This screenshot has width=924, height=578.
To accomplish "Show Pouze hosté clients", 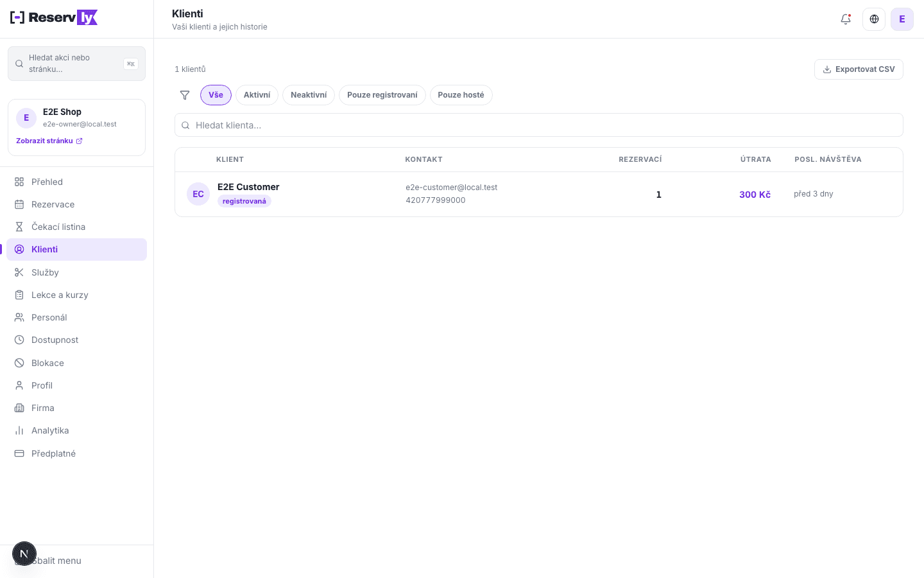I will point(461,95).
